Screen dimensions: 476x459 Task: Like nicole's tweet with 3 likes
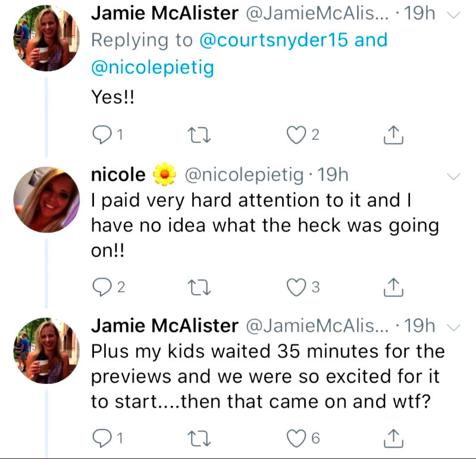click(296, 288)
